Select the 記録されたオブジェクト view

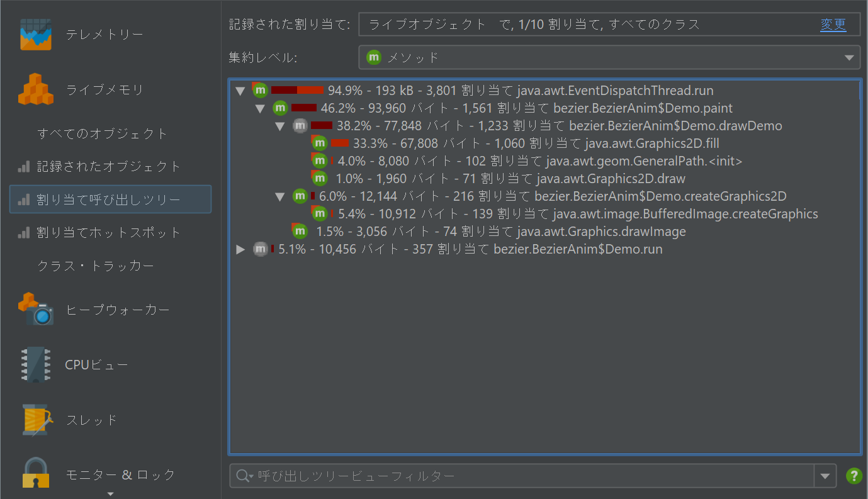pos(109,167)
